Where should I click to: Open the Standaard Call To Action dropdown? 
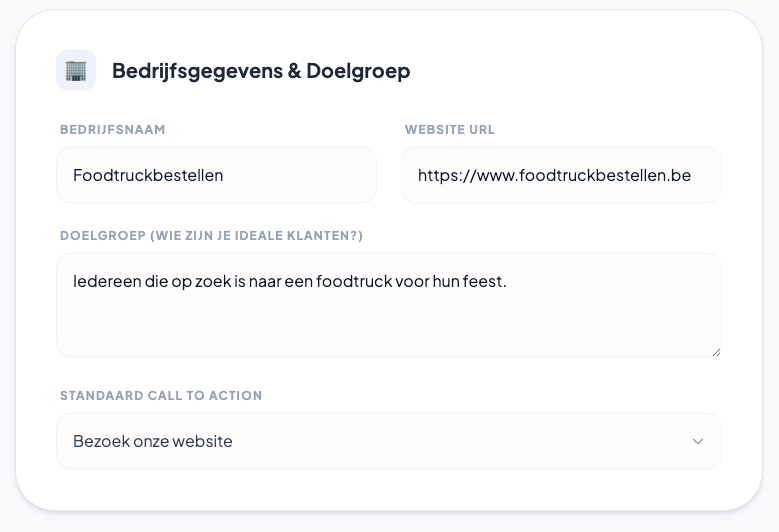pyautogui.click(x=389, y=441)
